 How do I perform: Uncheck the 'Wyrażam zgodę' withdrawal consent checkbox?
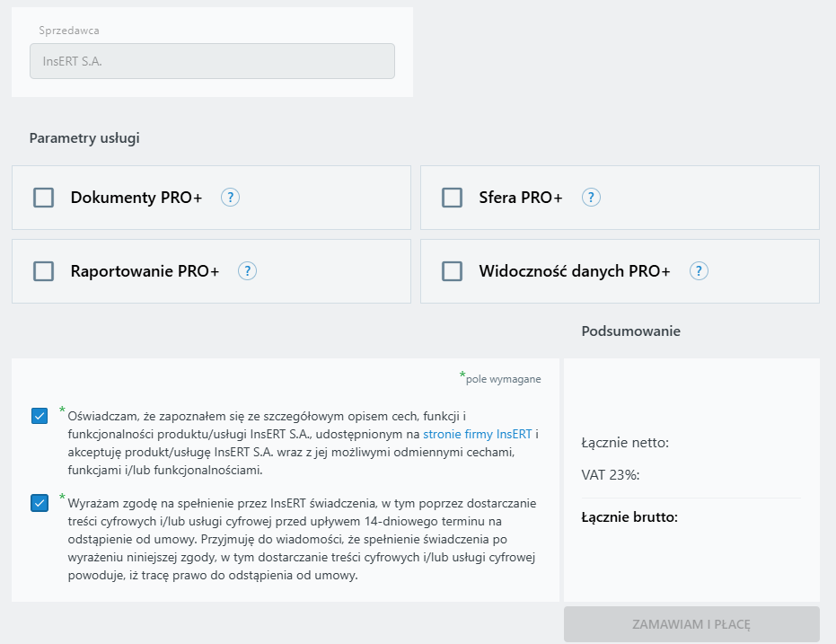[40, 503]
